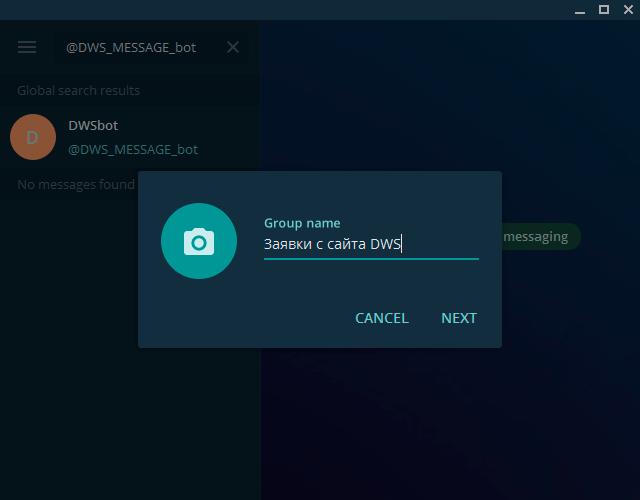
Task: Click the Group name label
Action: pyautogui.click(x=302, y=223)
